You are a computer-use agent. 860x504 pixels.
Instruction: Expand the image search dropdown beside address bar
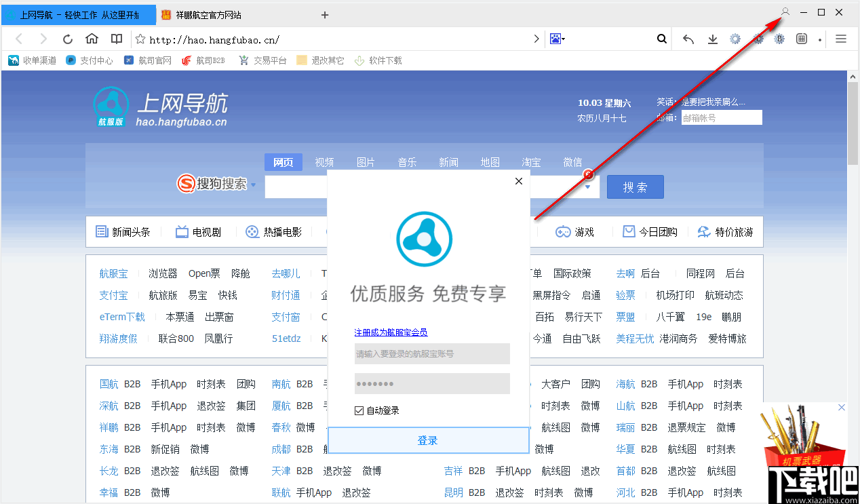564,39
